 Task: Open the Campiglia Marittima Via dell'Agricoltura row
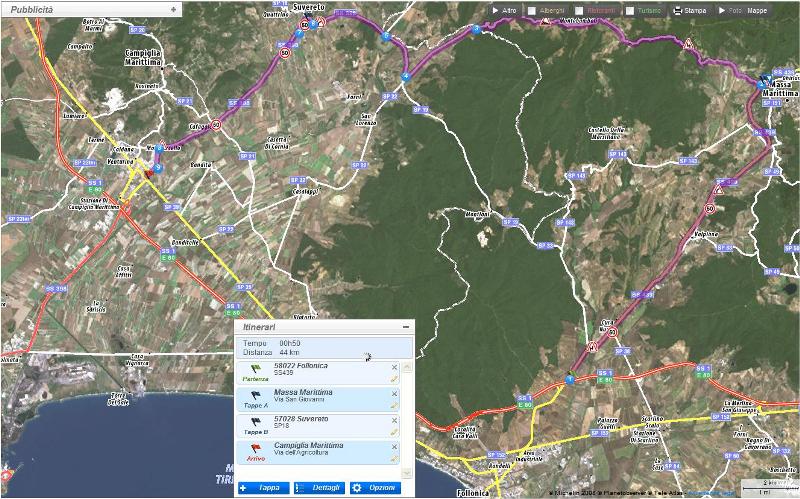(318, 453)
